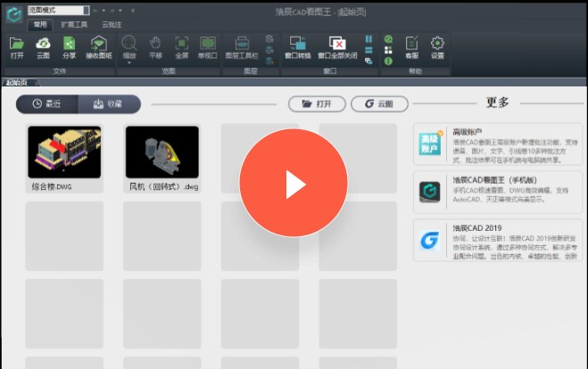Open the 云图 cloud drawings ribbon tool
Image resolution: width=588 pixels, height=369 pixels.
[x=43, y=46]
